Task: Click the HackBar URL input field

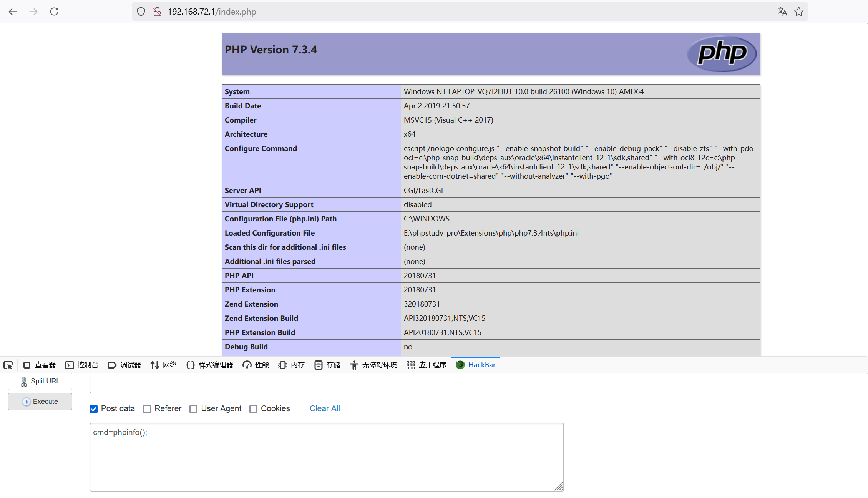Action: tap(478, 383)
